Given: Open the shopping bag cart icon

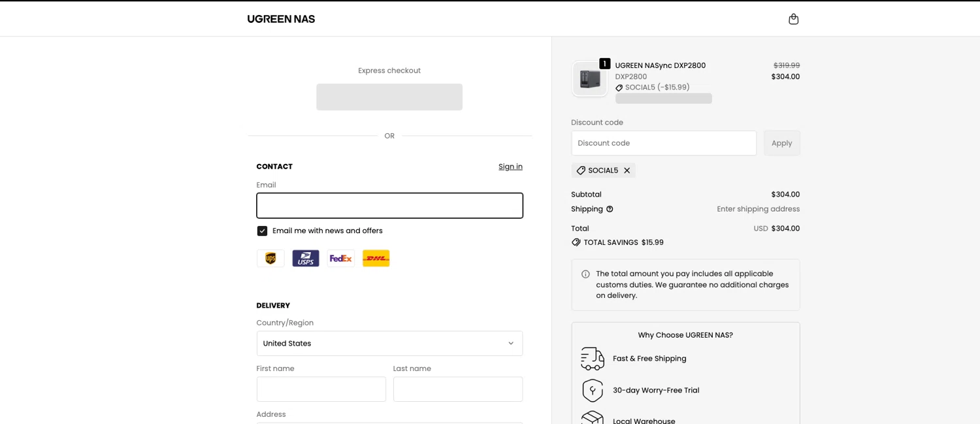Looking at the screenshot, I should pyautogui.click(x=793, y=19).
